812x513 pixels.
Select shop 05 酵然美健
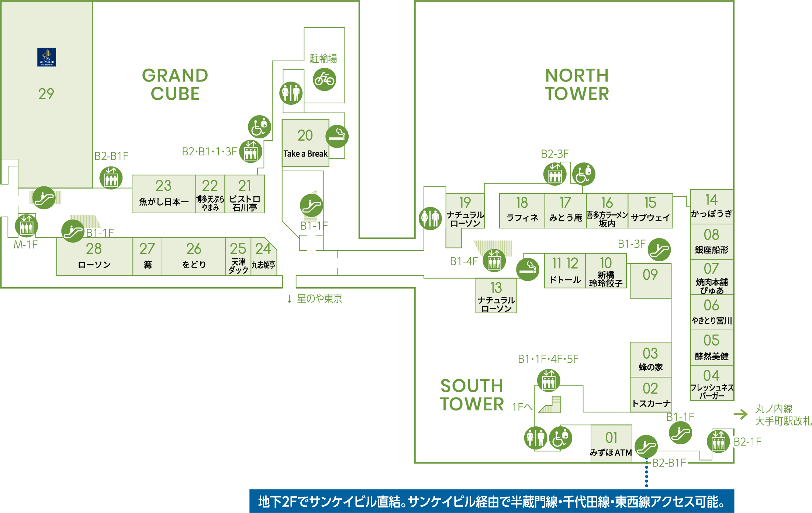tap(712, 348)
